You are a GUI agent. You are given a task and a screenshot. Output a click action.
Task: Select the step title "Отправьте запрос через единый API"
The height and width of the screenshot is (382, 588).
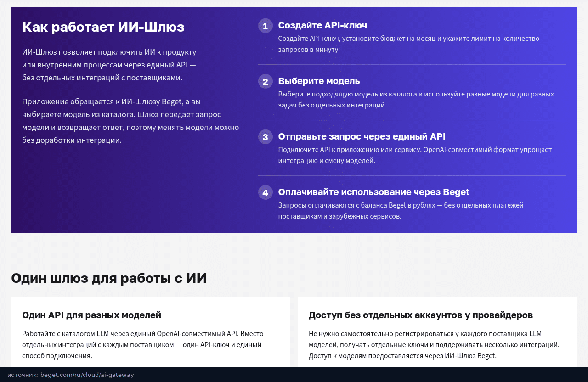click(362, 136)
